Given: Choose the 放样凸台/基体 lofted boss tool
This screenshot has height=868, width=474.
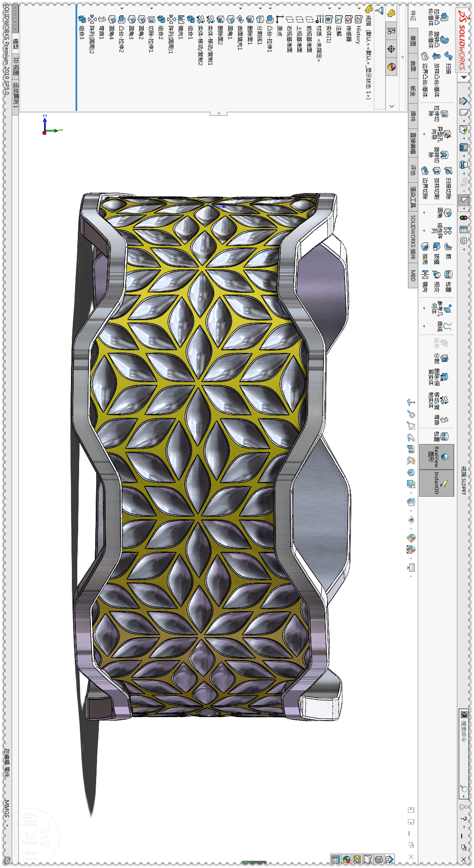Looking at the screenshot, I should [x=436, y=74].
